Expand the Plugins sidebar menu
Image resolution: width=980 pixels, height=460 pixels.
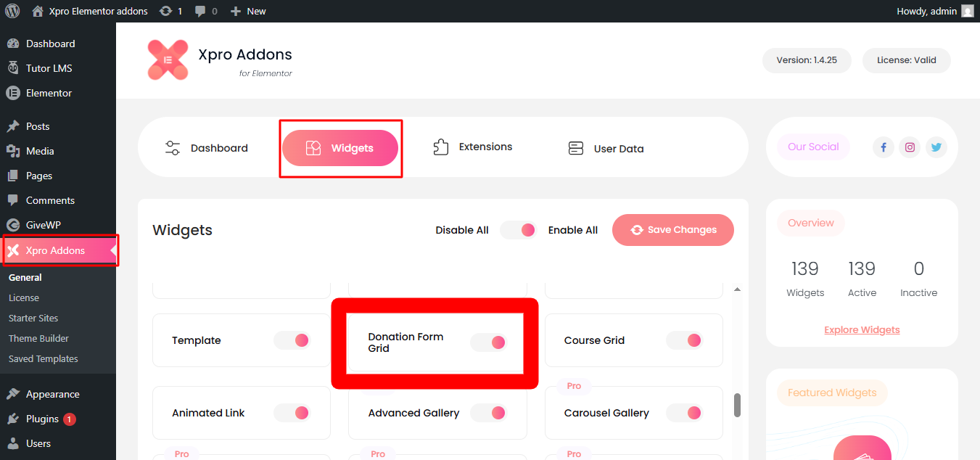click(42, 419)
